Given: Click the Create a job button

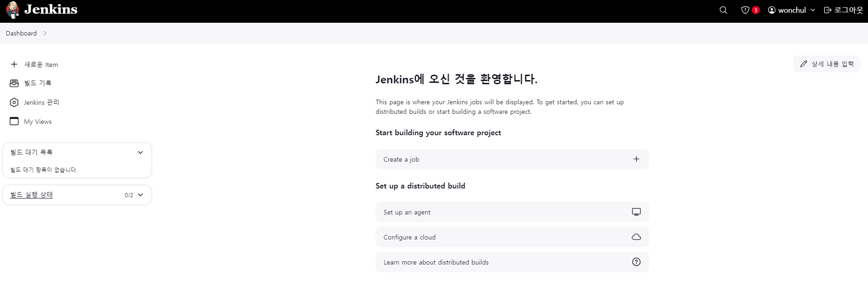Looking at the screenshot, I should (512, 159).
